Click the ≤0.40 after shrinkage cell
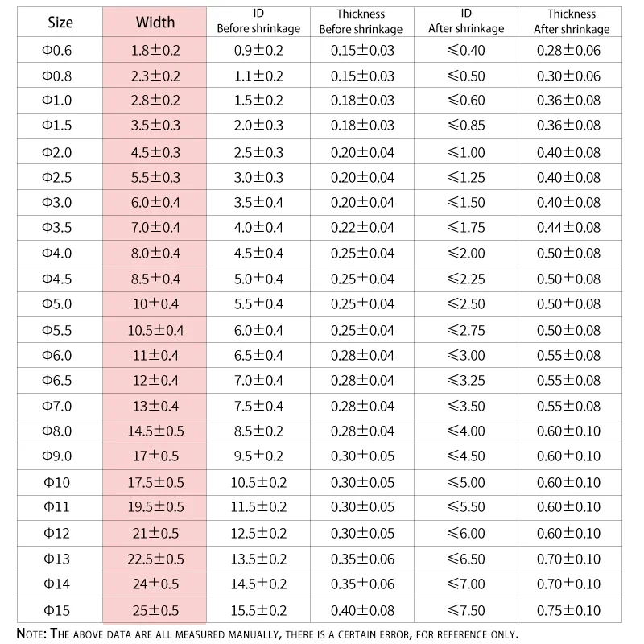 click(466, 50)
